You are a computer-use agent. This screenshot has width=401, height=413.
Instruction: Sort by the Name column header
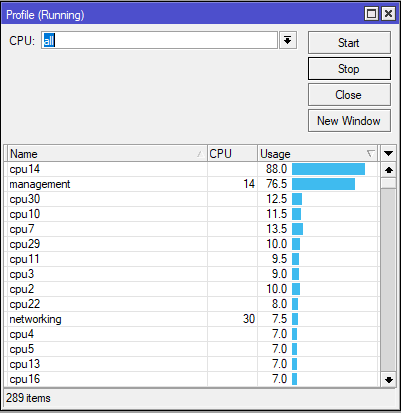[x=107, y=154]
